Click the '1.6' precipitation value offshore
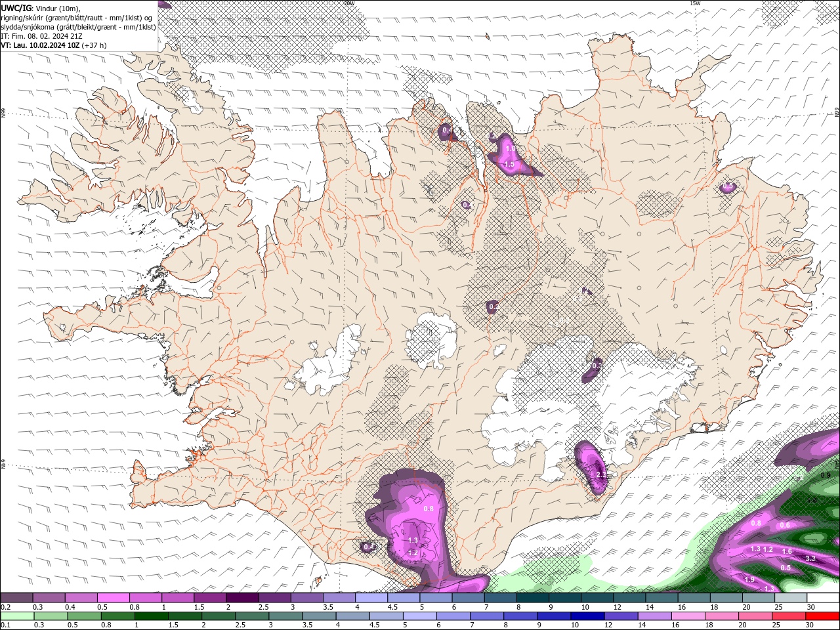This screenshot has width=840, height=630. click(787, 551)
